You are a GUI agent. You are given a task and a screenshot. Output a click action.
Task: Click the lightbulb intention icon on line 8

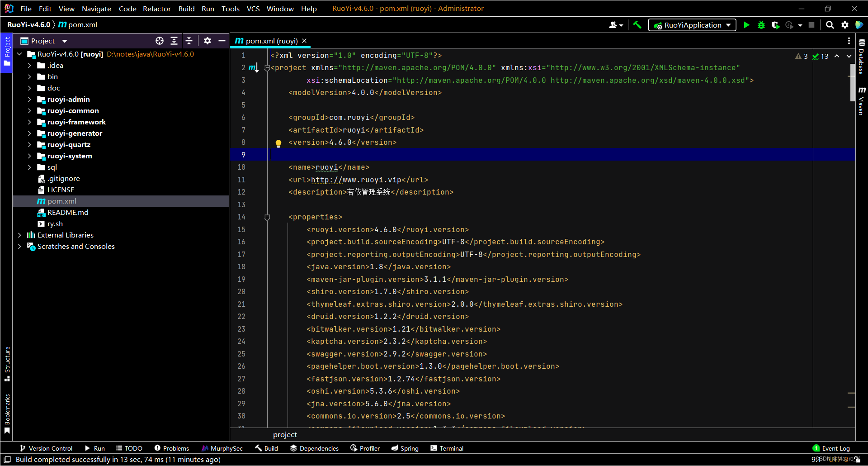click(278, 143)
